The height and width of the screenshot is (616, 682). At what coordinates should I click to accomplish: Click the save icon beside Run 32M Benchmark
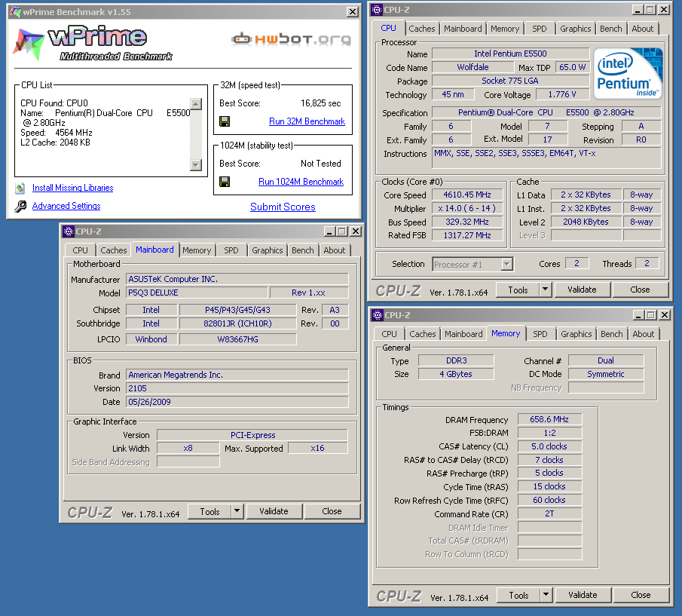point(225,121)
